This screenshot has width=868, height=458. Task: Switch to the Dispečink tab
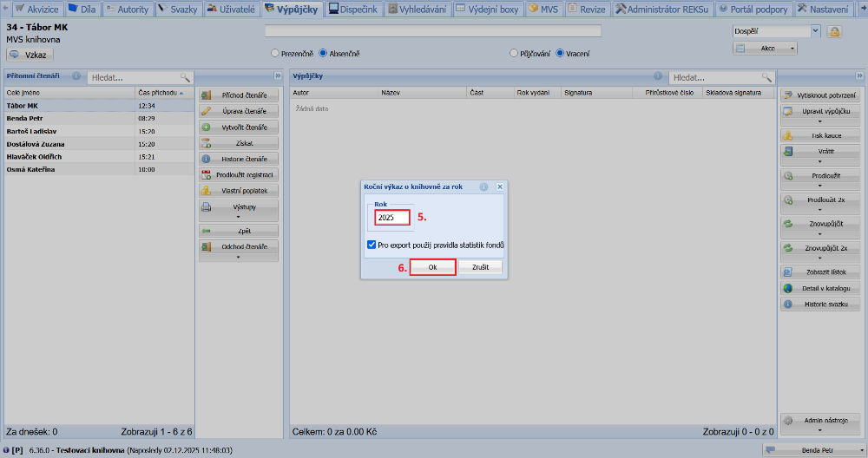[x=354, y=9]
